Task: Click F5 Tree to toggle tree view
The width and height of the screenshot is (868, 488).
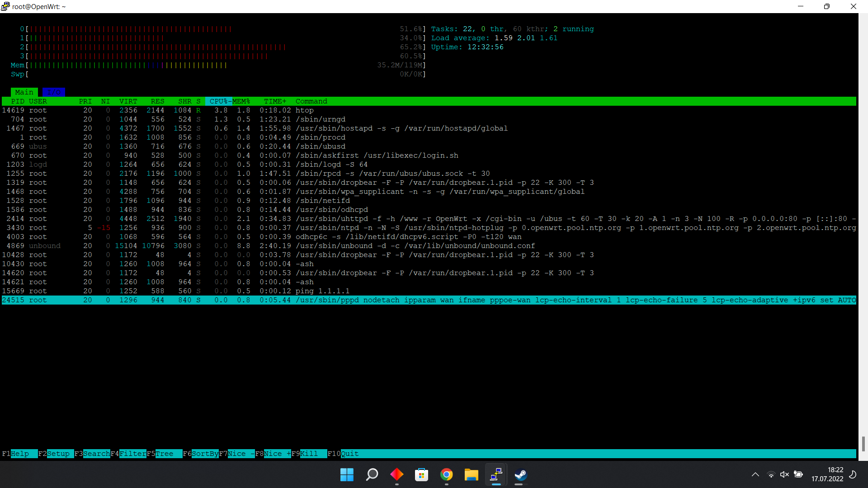Action: 164,454
